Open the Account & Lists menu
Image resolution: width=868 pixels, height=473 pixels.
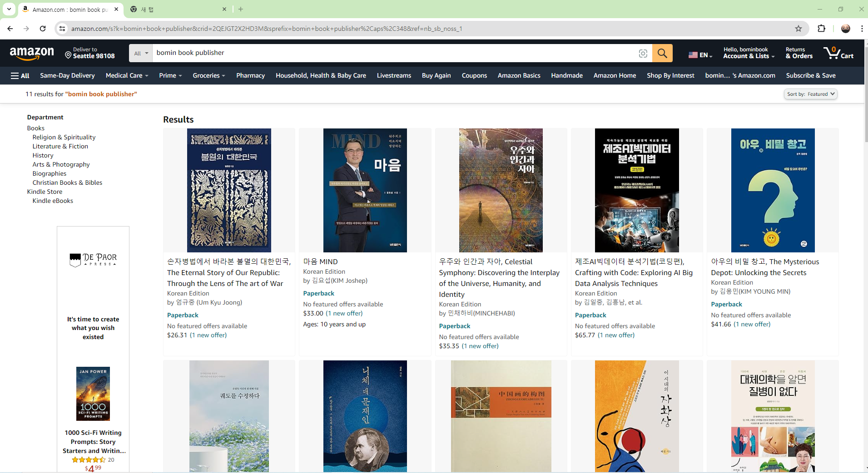click(x=749, y=53)
